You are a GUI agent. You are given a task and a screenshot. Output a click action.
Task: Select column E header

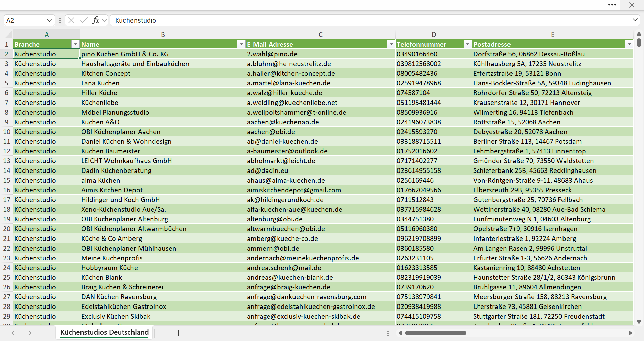[x=553, y=35]
